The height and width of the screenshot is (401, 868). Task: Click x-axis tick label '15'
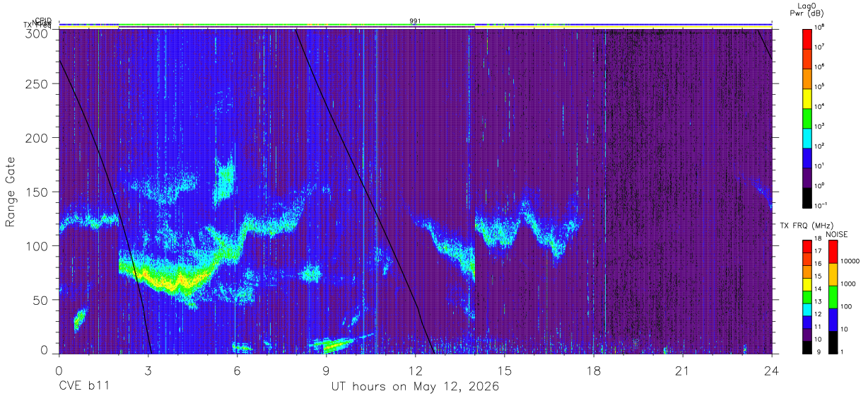coord(504,371)
